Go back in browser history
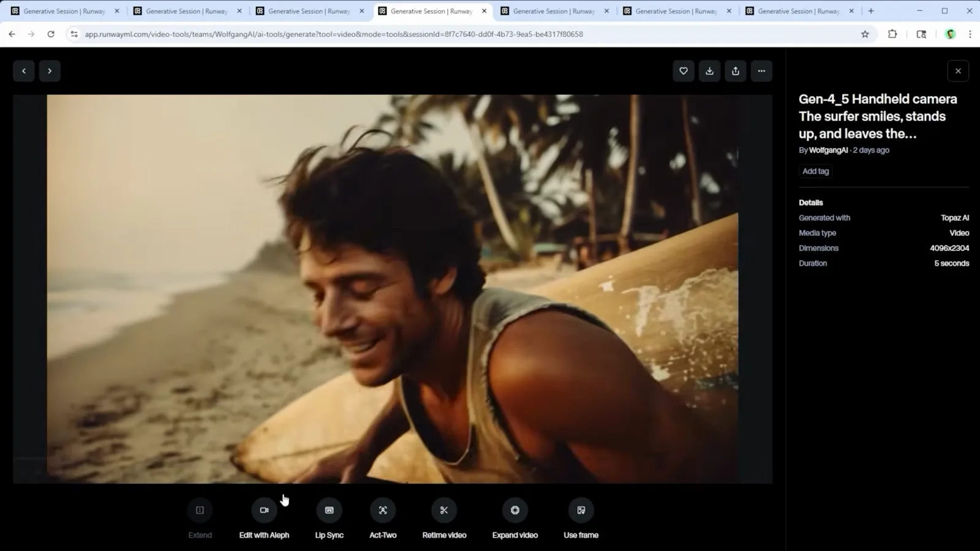980x551 pixels. pyautogui.click(x=12, y=34)
